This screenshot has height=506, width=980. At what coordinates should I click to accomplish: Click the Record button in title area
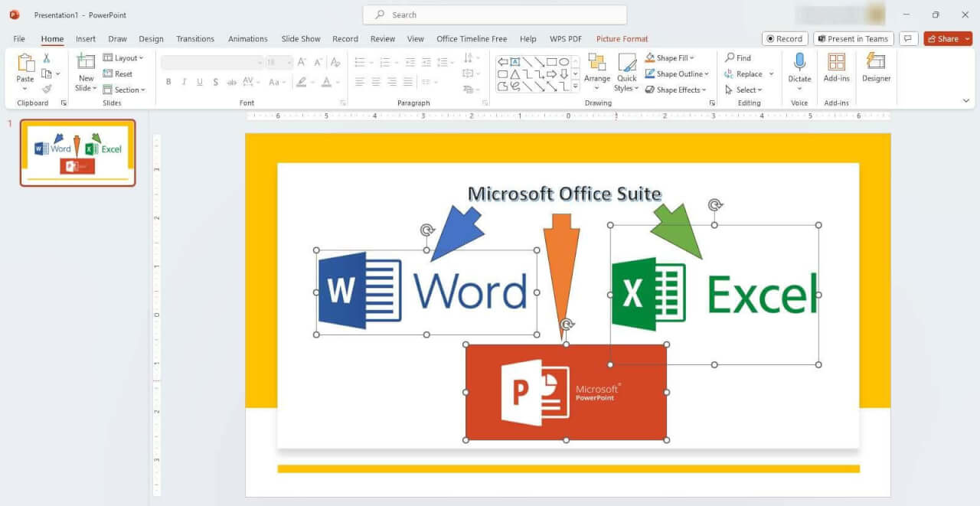coord(785,39)
